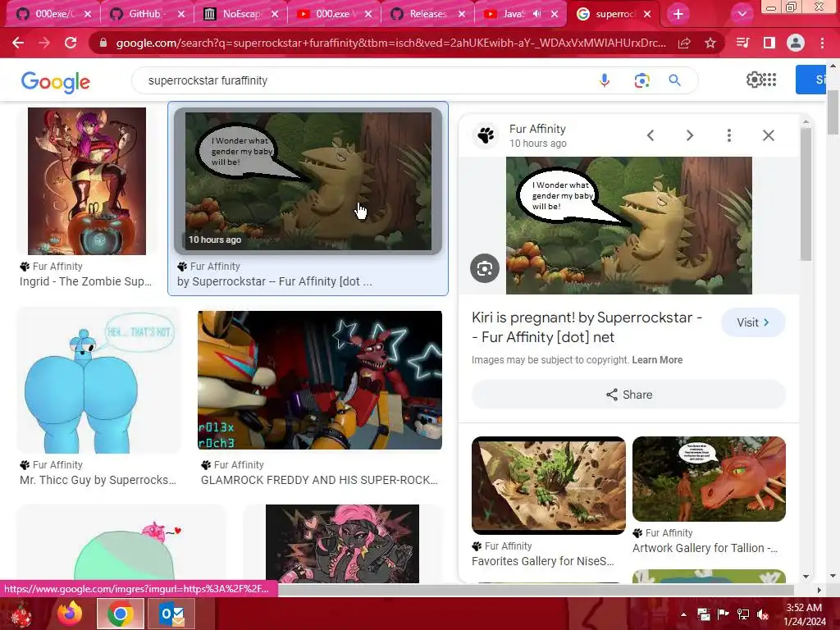Search by image with Google Lens
Viewport: 840px width, 630px height.
click(x=641, y=80)
